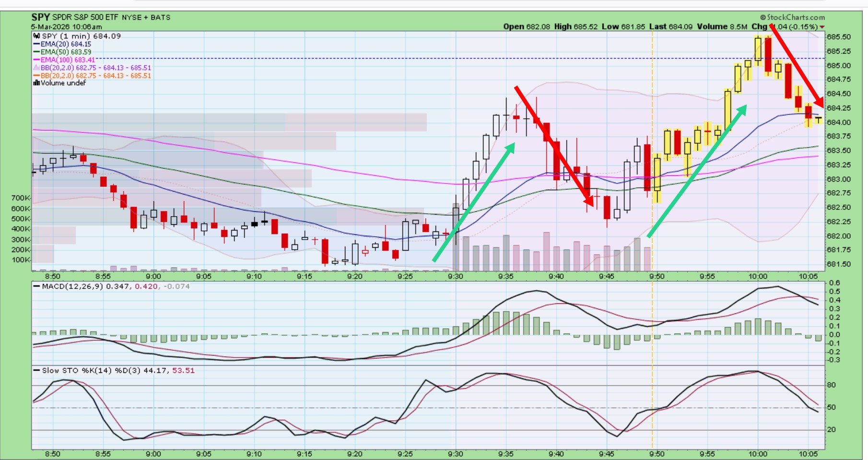Click the 100K volume axis label
The image size is (868, 460).
[21, 260]
